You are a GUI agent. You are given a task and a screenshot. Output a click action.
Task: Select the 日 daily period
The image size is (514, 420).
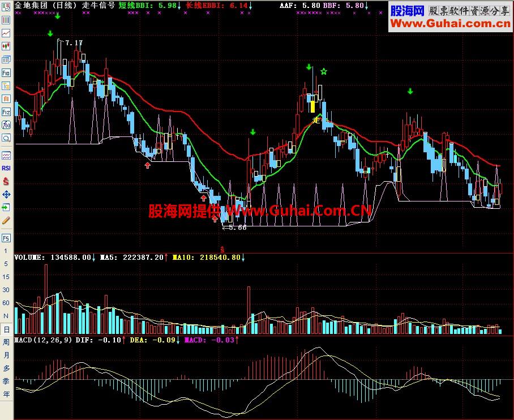click(6, 329)
